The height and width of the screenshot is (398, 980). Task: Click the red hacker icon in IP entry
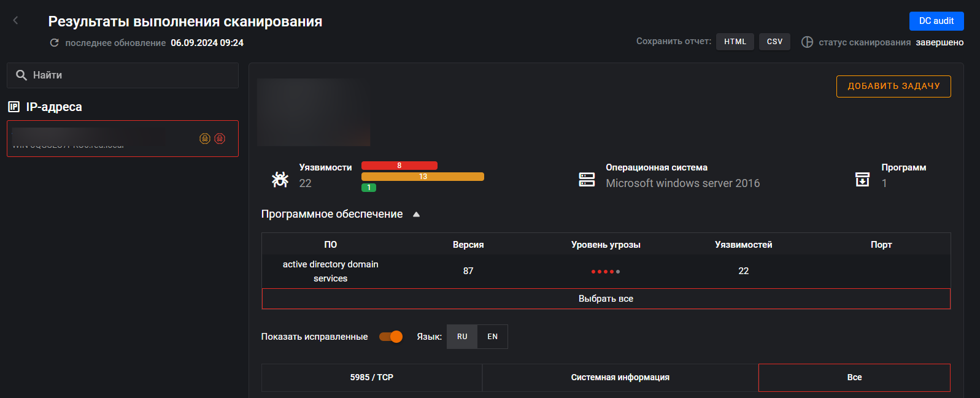point(220,139)
